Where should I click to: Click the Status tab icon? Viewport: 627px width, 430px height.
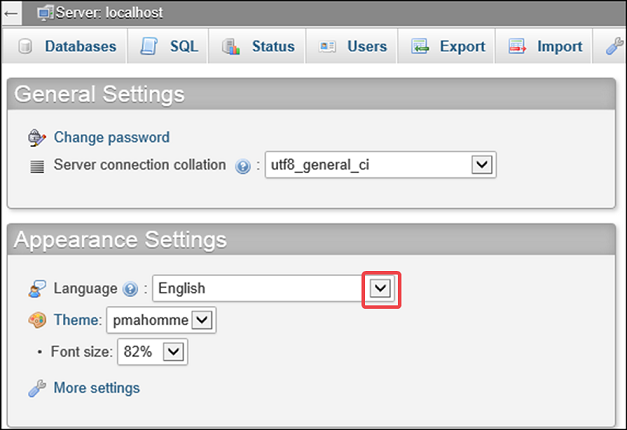[x=231, y=47]
